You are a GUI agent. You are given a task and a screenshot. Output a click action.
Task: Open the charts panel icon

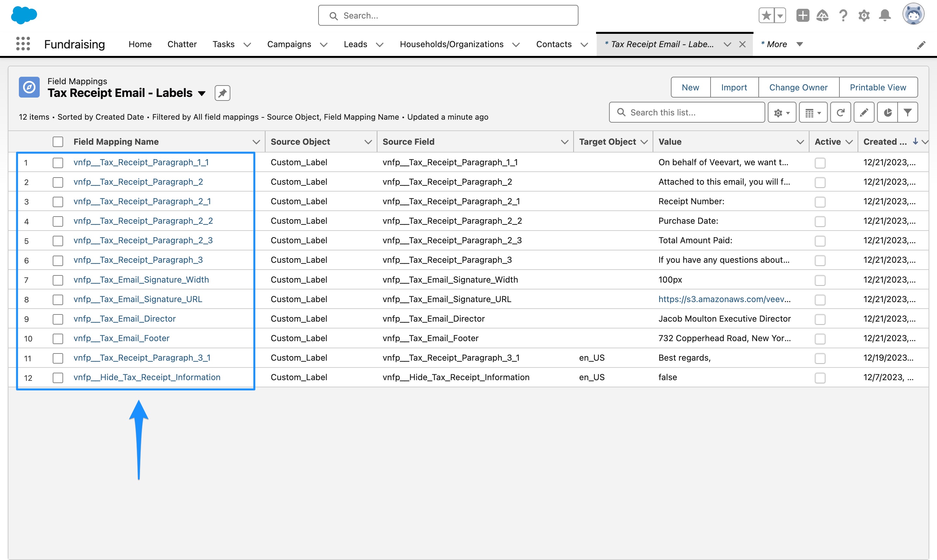point(887,112)
